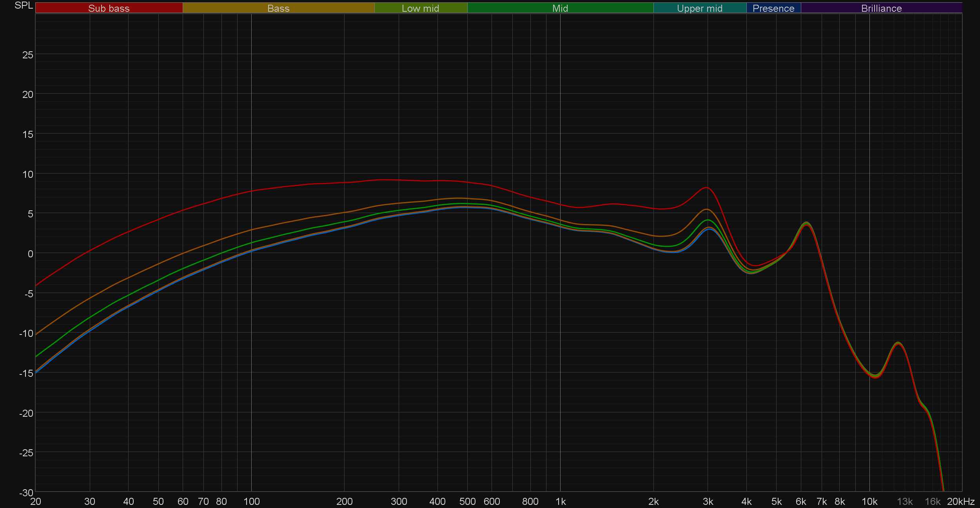Click the 100 Hz axis label

tap(251, 502)
